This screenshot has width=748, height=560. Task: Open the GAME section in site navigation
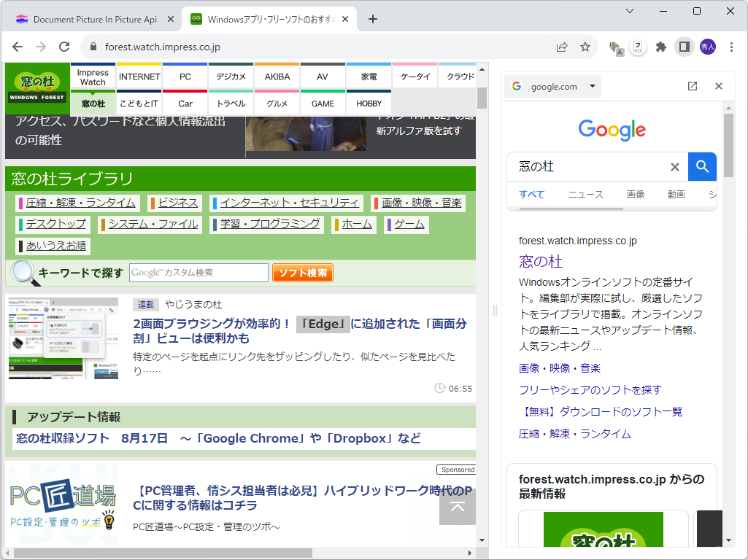(x=323, y=104)
